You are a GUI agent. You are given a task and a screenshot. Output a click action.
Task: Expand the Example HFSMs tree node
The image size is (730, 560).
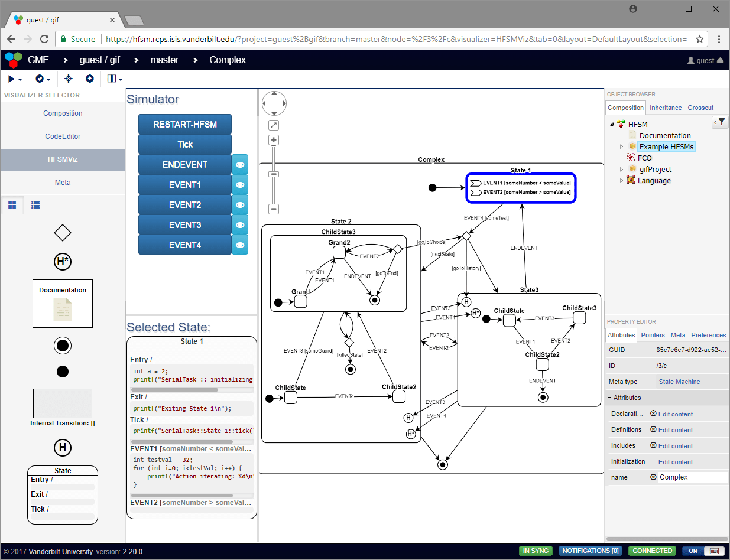[x=621, y=146]
